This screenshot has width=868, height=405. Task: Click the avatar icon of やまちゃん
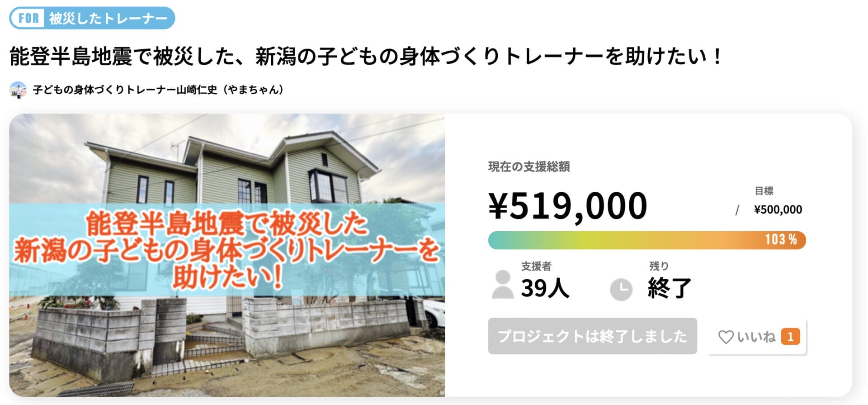pos(18,89)
